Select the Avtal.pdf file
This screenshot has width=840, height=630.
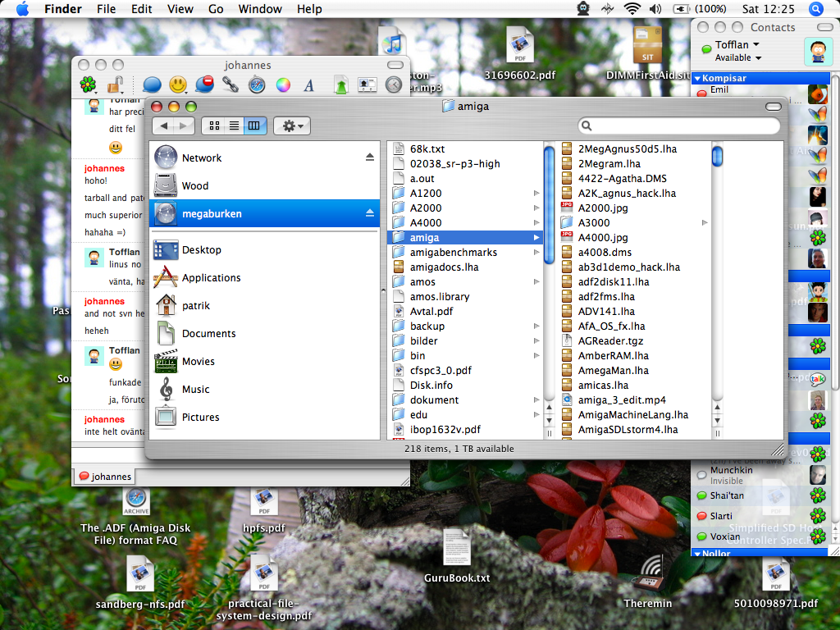(464, 311)
